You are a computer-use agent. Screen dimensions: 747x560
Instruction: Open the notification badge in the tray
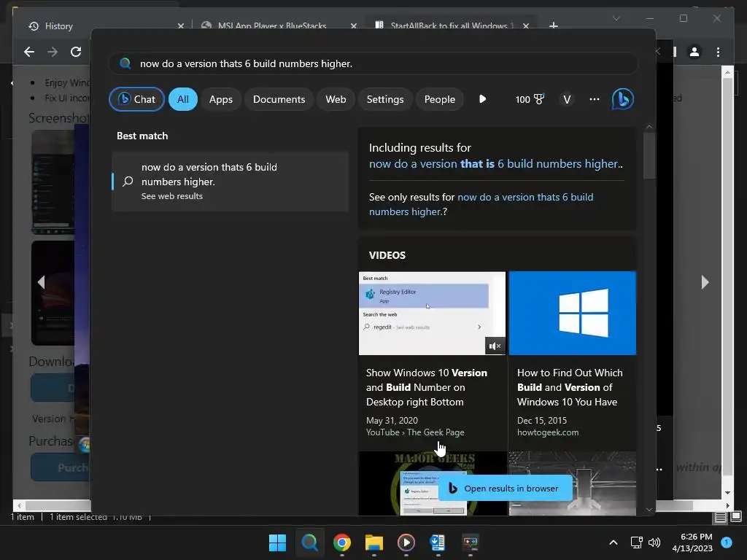tap(727, 542)
